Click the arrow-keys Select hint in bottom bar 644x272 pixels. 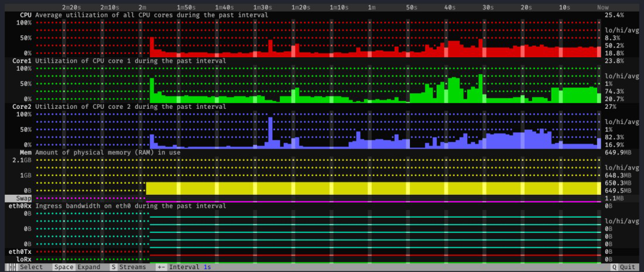[25, 267]
